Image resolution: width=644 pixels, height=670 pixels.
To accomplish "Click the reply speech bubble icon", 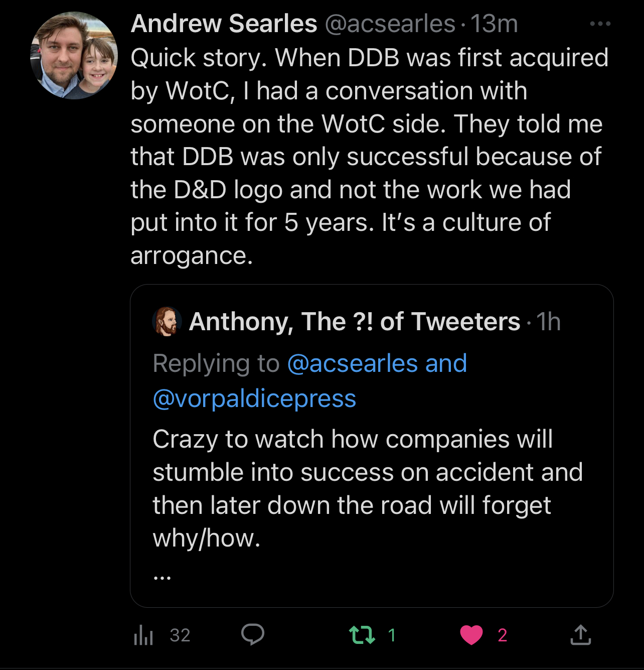I will (252, 635).
